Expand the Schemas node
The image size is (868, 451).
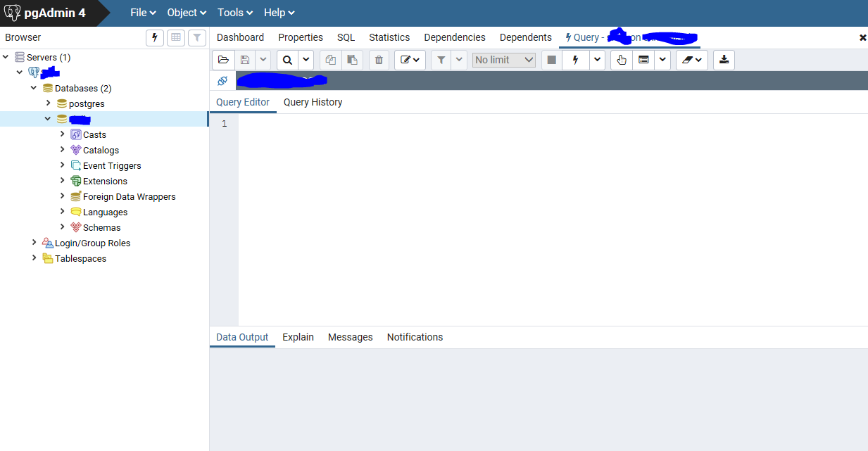click(62, 227)
